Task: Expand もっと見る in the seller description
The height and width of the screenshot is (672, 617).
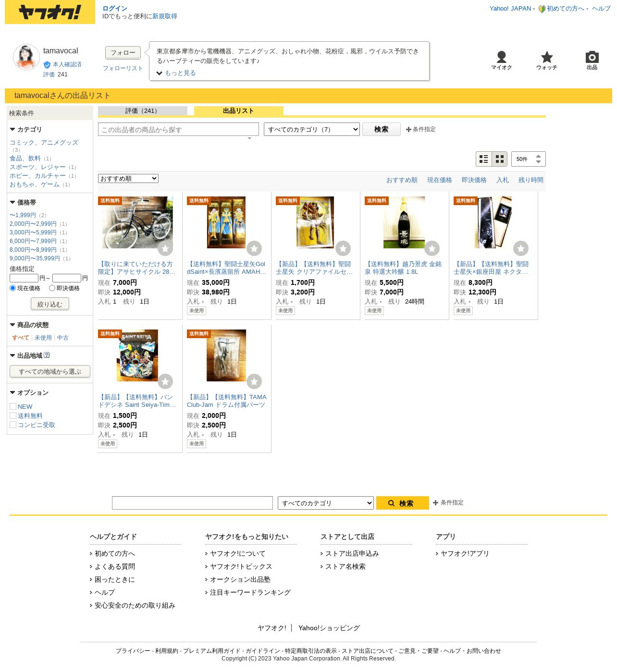Action: tap(176, 73)
